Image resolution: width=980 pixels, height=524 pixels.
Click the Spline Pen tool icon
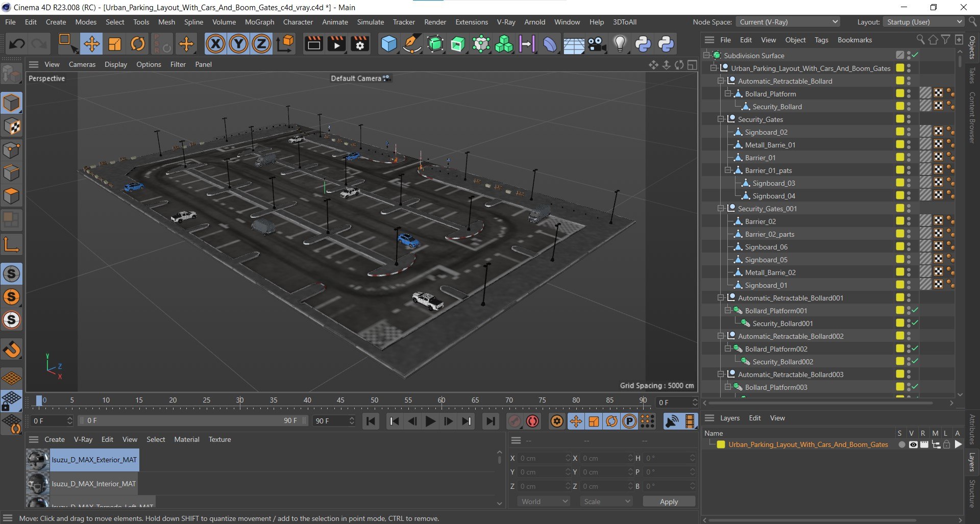click(411, 44)
